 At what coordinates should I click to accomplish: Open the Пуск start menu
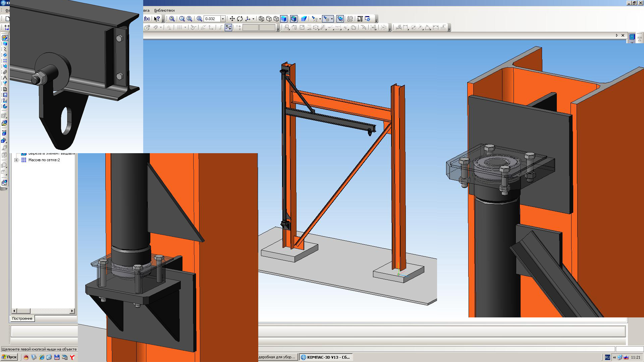[x=9, y=357]
